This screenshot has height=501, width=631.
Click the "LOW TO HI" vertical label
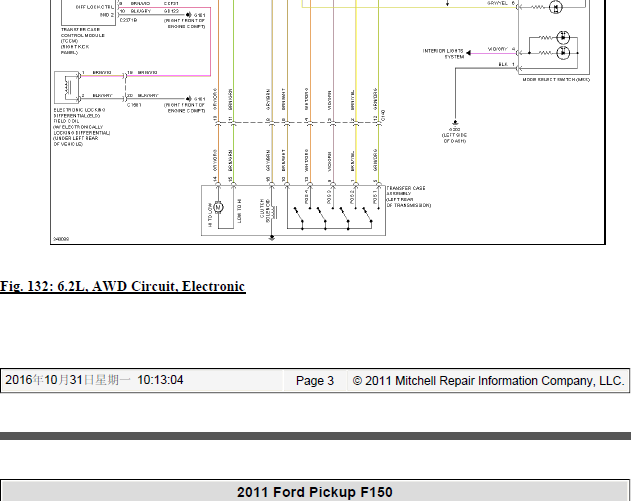tap(240, 211)
